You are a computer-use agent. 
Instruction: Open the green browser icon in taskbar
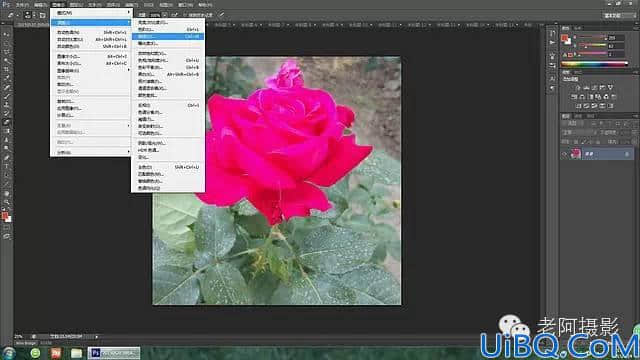click(36, 353)
